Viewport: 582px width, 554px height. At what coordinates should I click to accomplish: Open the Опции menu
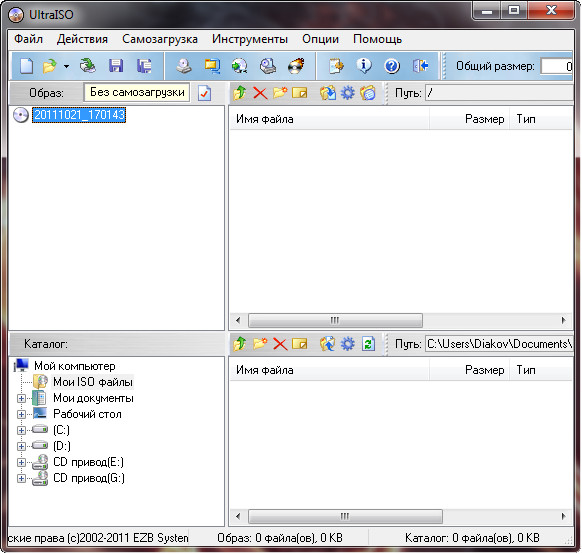coord(320,39)
